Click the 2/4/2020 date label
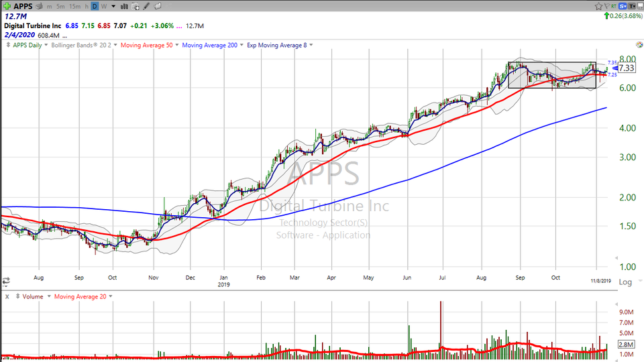 pyautogui.click(x=19, y=35)
